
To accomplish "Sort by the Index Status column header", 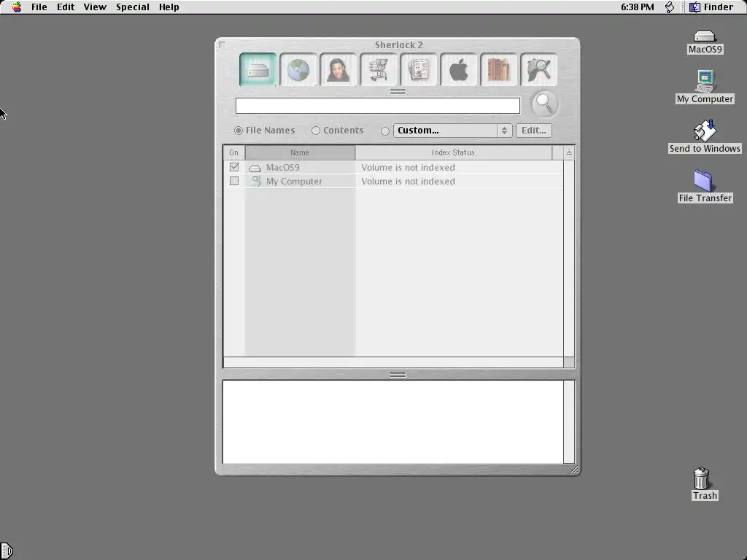I will pyautogui.click(x=453, y=152).
